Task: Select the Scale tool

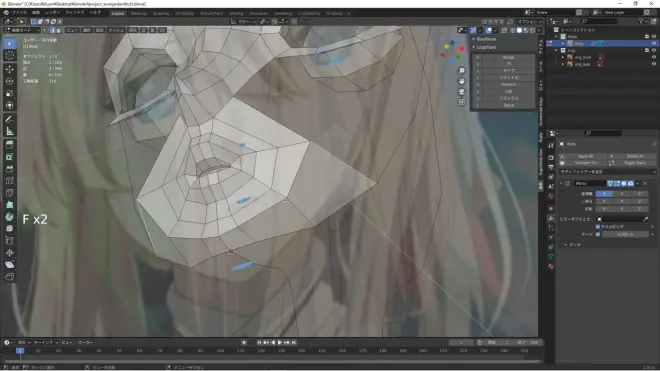Action: click(x=10, y=93)
